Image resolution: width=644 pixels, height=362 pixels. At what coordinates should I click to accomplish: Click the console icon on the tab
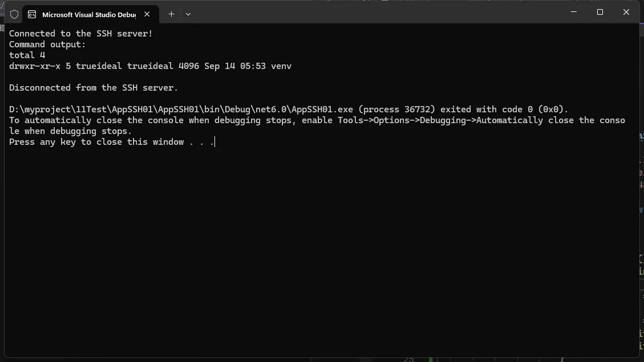coord(32,14)
